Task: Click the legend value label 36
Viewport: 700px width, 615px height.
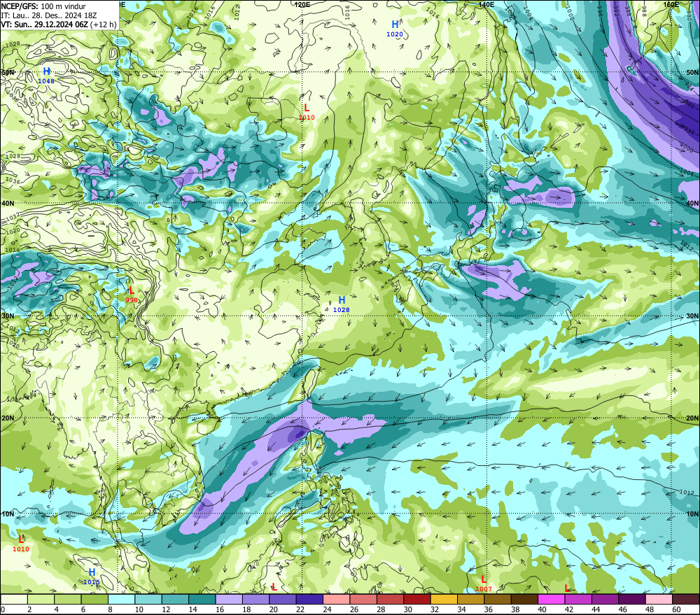Action: click(489, 609)
